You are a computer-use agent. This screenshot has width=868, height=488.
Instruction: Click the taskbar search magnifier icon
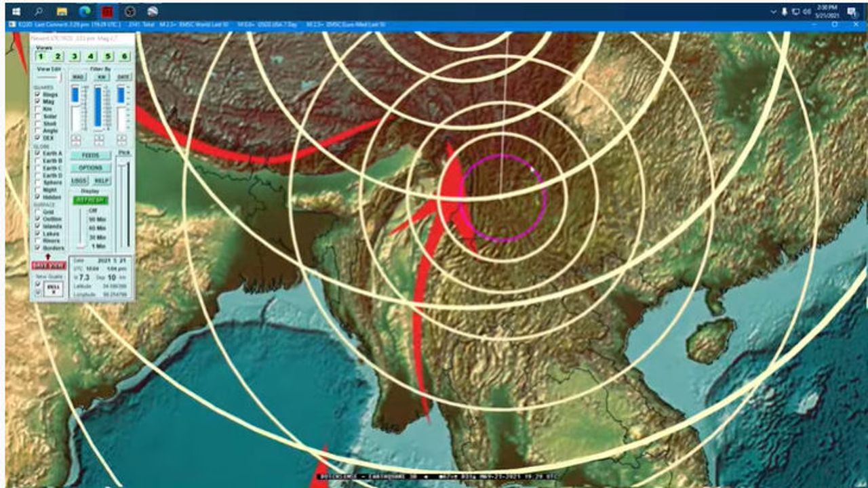[39, 12]
